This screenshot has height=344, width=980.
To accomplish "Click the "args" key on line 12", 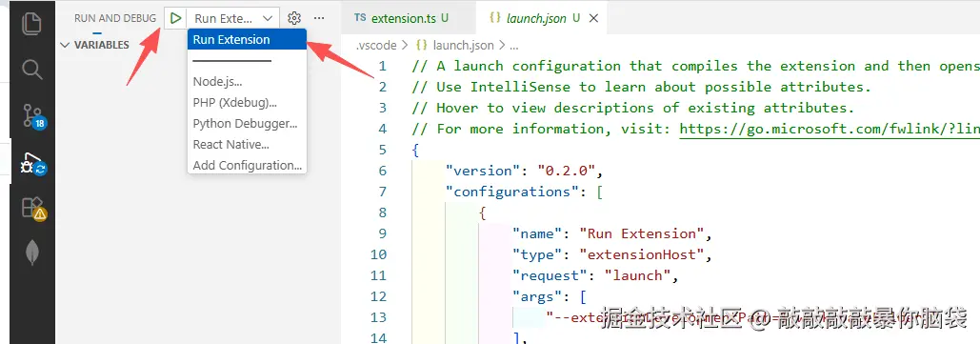I will pyautogui.click(x=537, y=296).
